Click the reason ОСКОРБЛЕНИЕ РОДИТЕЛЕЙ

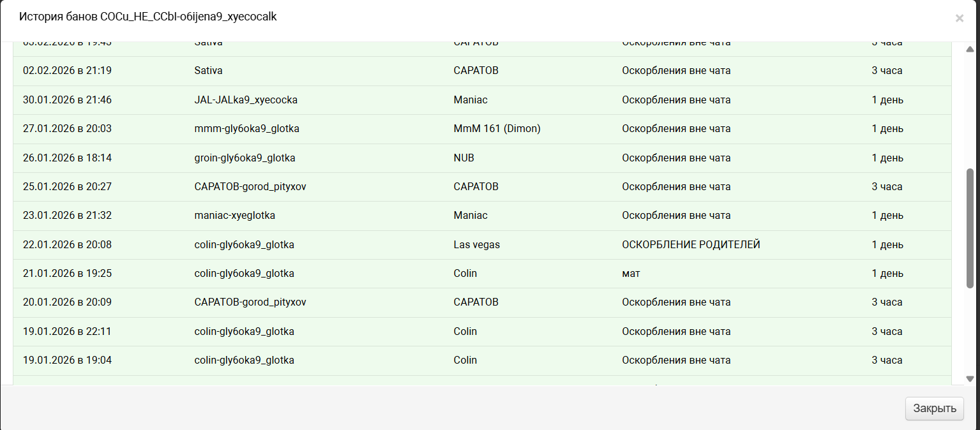[691, 245]
